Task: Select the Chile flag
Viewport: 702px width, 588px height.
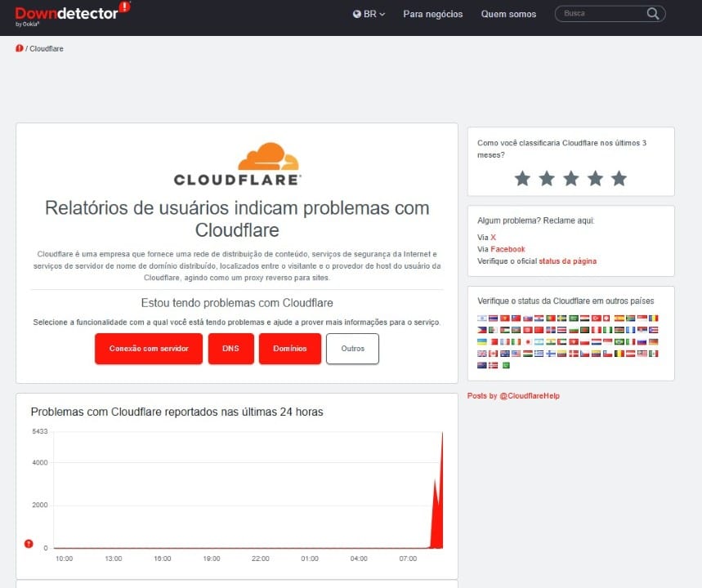Action: [607, 354]
